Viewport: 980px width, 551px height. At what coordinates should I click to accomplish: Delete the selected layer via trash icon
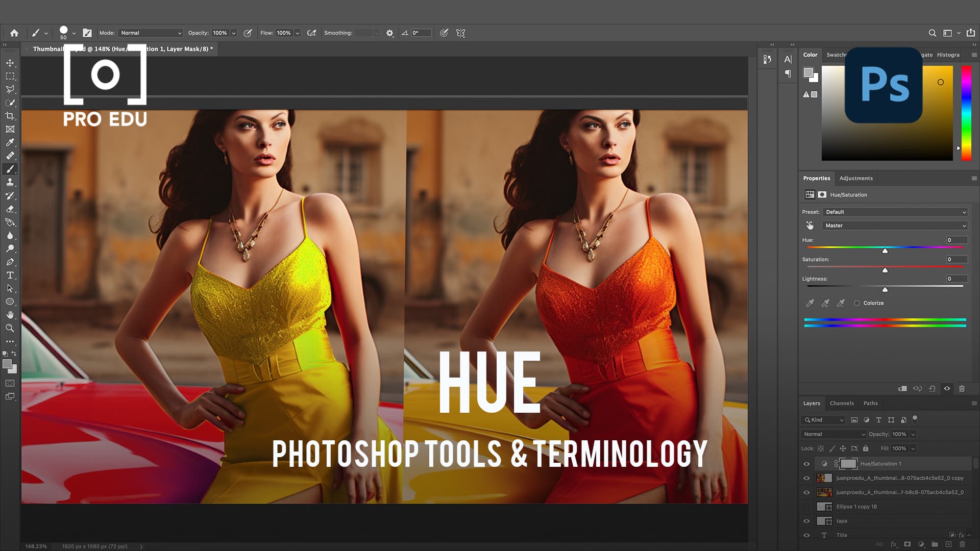tap(963, 544)
